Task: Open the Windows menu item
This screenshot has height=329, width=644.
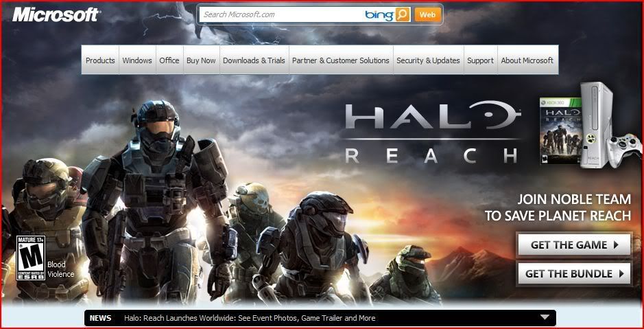Action: [x=137, y=60]
